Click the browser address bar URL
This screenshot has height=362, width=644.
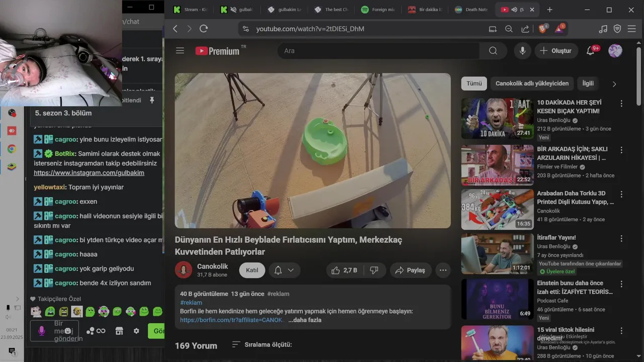pyautogui.click(x=310, y=29)
